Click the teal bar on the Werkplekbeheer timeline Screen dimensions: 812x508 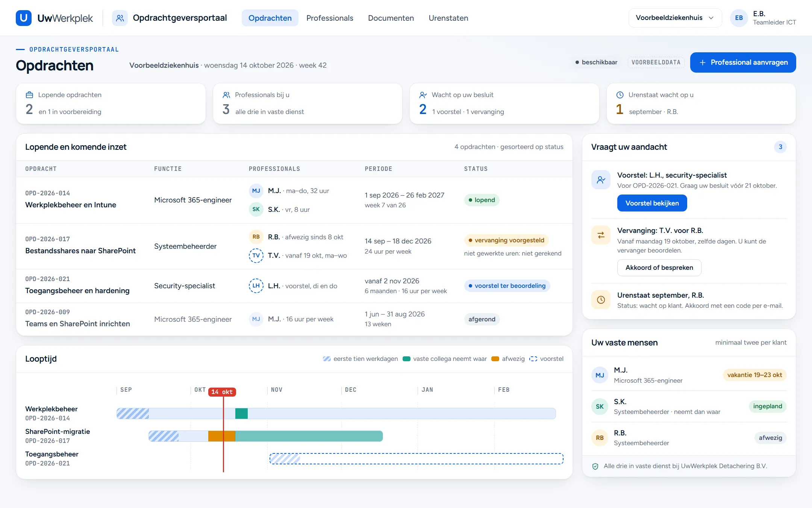(241, 414)
